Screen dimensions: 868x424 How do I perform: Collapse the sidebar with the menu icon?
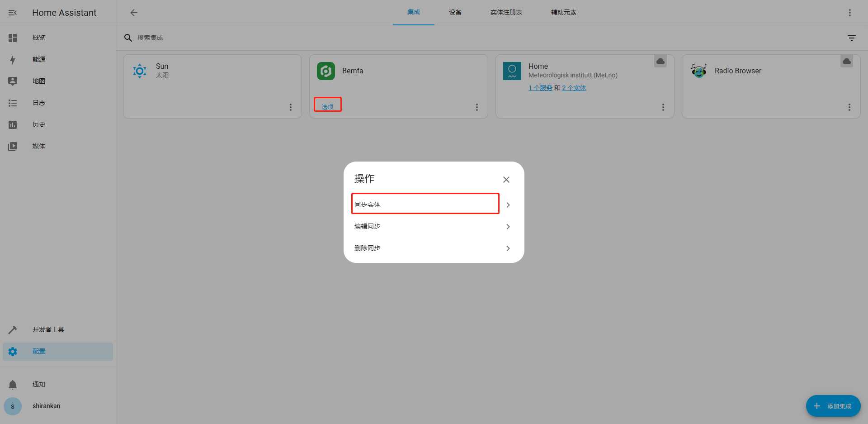coord(13,13)
